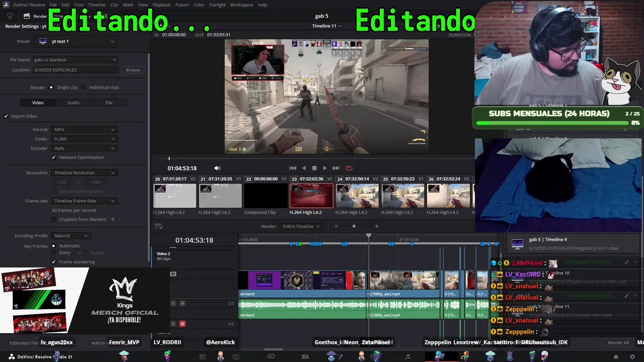Open the Render Settings clapperboard toolbar button

click(x=27, y=16)
